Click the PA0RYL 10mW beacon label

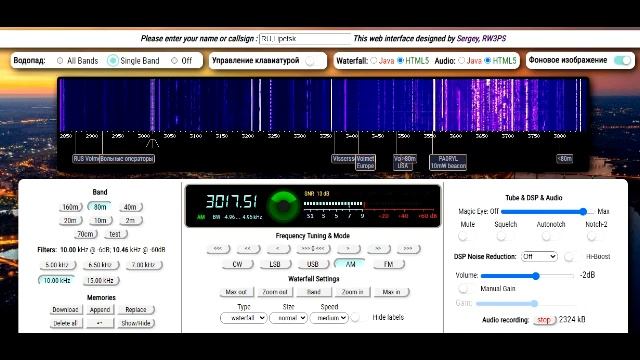click(x=448, y=162)
